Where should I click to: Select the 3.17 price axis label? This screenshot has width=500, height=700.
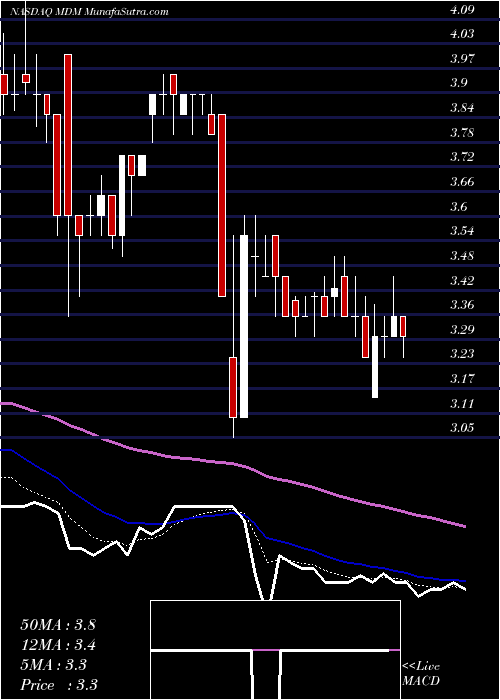pyautogui.click(x=461, y=379)
